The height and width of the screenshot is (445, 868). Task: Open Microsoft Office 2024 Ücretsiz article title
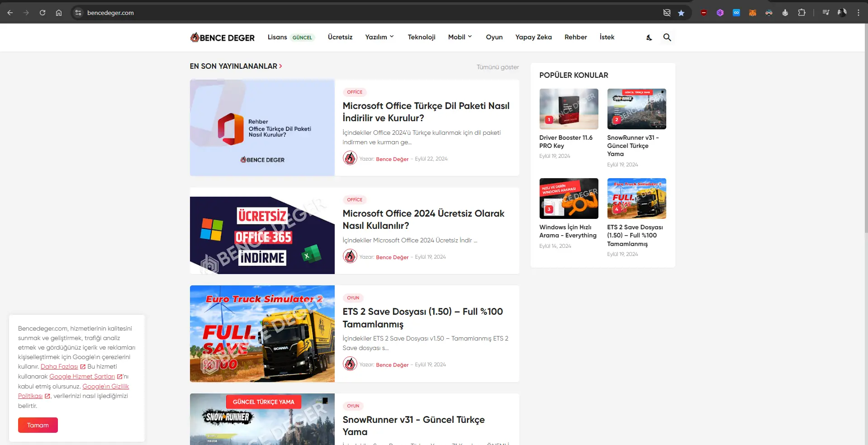pos(423,219)
